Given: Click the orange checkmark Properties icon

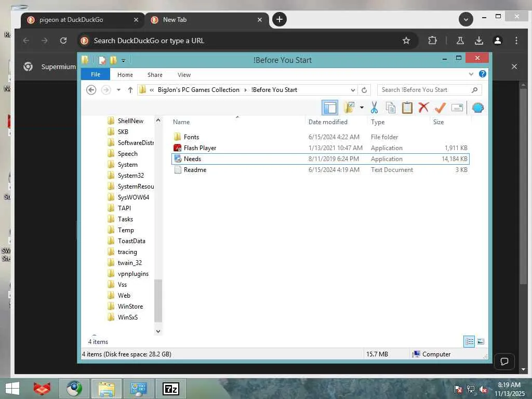Looking at the screenshot, I should click(x=440, y=108).
